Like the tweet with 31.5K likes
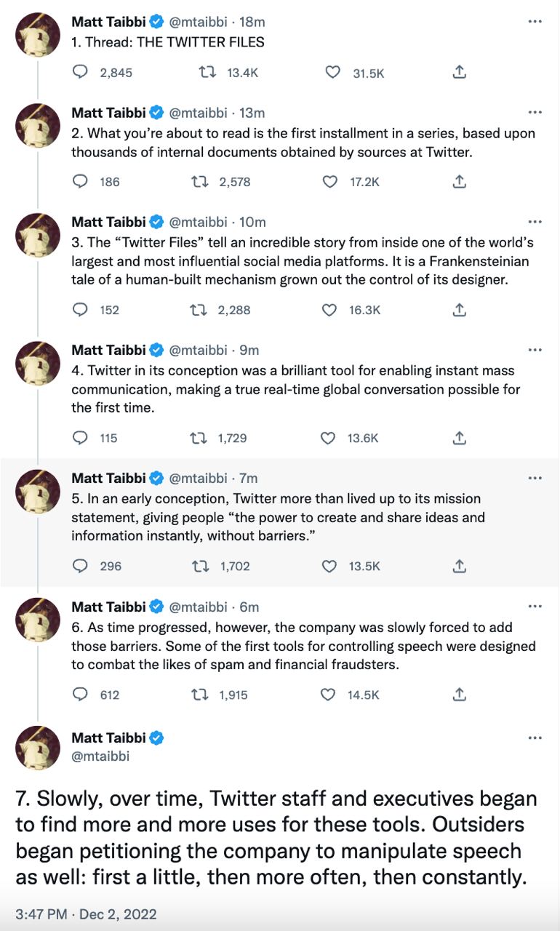 tap(332, 72)
